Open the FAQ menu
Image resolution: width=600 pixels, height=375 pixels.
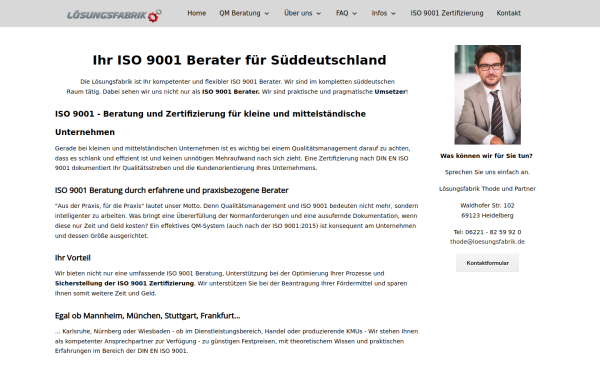click(x=342, y=13)
